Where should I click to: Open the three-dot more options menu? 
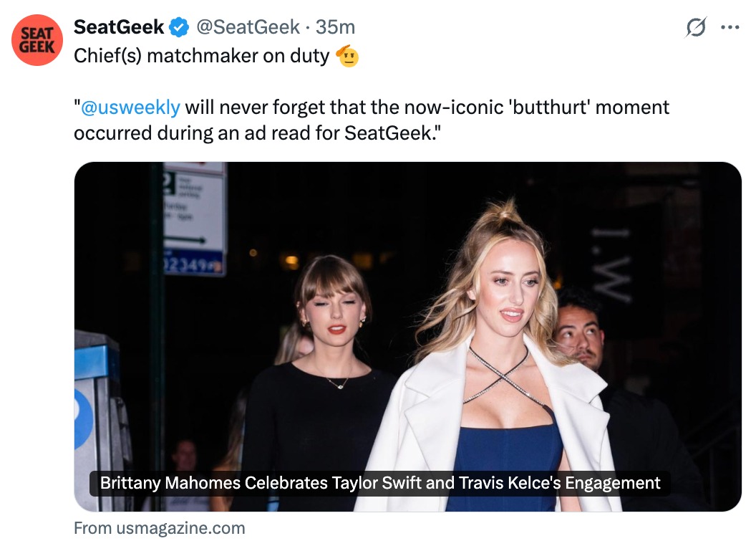pyautogui.click(x=730, y=28)
